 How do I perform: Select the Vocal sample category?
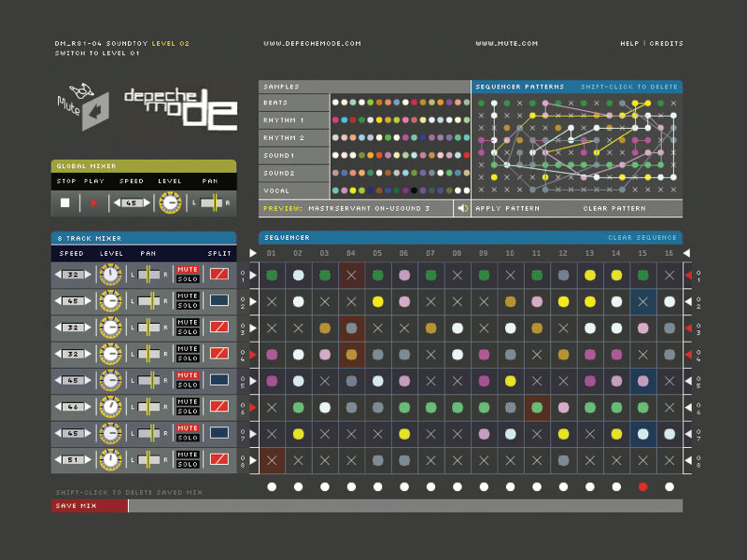[x=294, y=190]
